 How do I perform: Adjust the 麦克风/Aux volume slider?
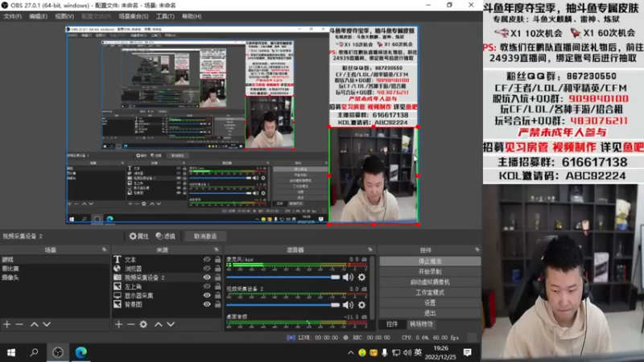pos(283,277)
